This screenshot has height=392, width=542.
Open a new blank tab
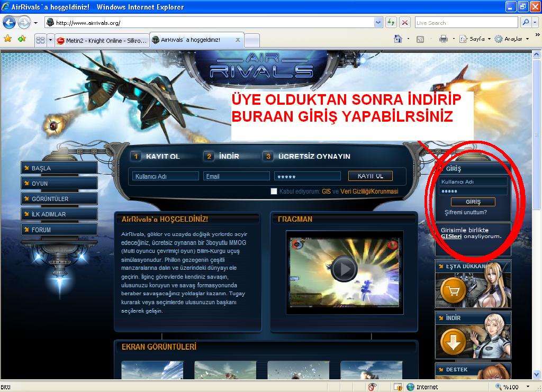(x=252, y=40)
